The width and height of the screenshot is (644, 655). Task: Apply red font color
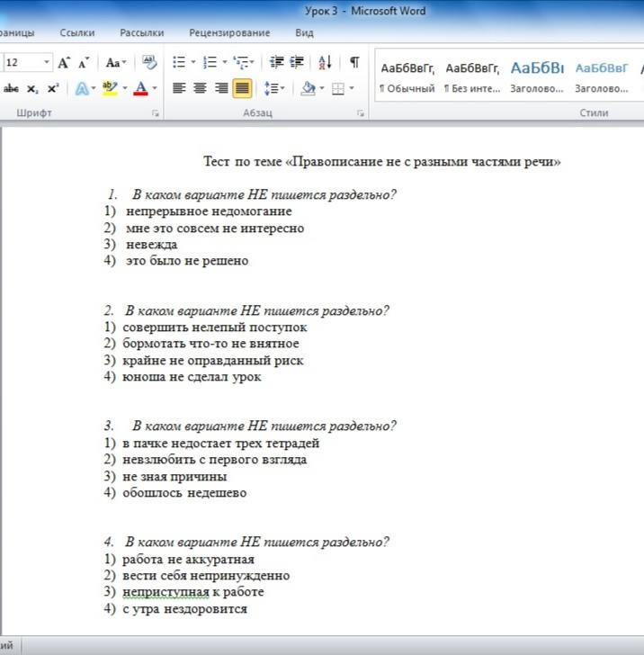pyautogui.click(x=140, y=88)
